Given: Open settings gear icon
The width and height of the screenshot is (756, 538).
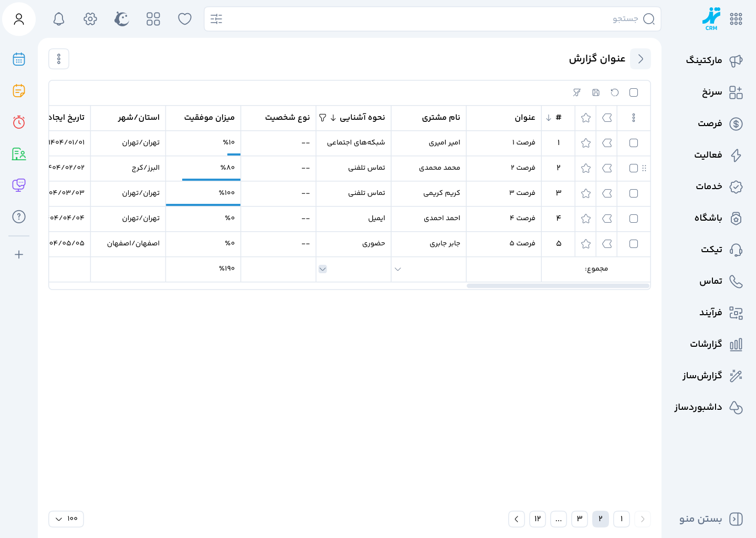Looking at the screenshot, I should coord(90,19).
